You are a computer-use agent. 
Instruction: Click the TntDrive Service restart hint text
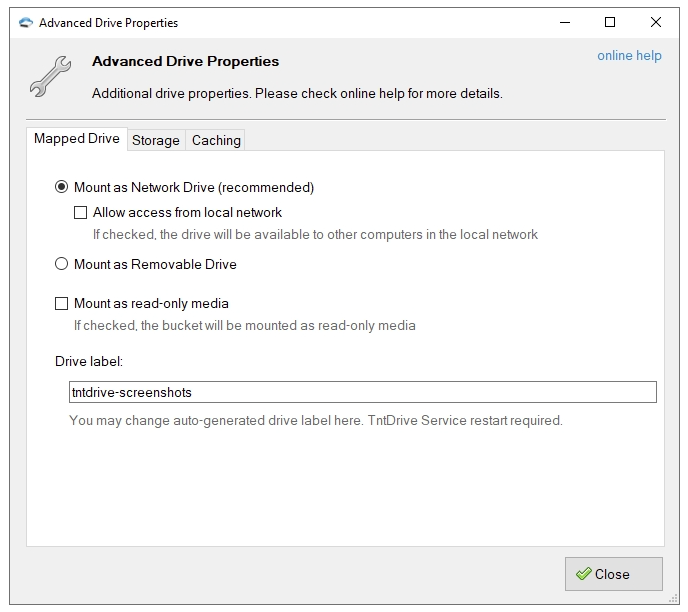316,420
